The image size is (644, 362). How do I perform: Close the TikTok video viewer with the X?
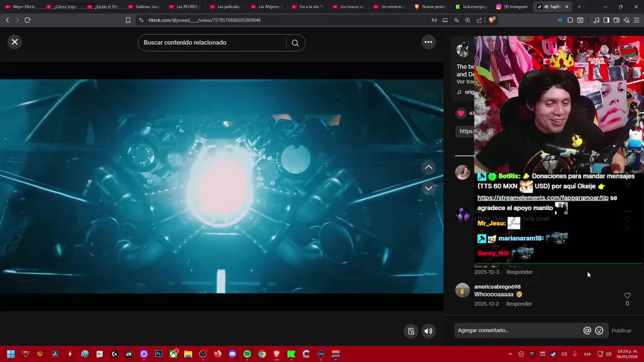(15, 42)
